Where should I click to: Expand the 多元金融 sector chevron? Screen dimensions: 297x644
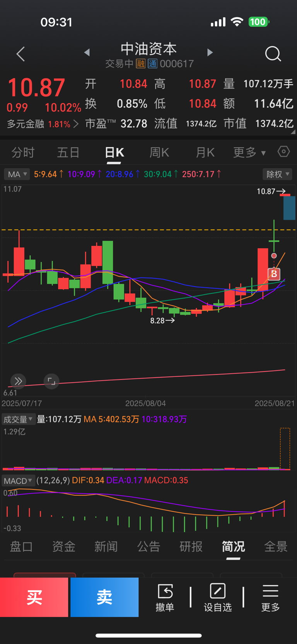tap(76, 124)
